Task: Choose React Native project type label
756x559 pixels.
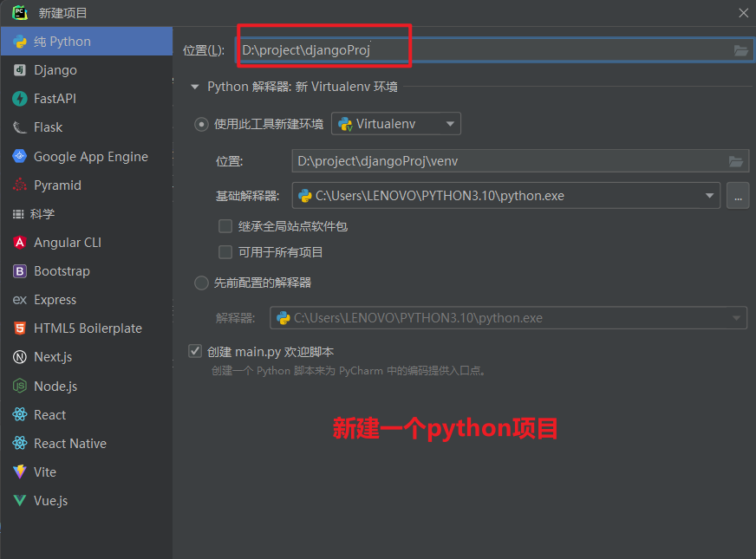Action: click(70, 444)
